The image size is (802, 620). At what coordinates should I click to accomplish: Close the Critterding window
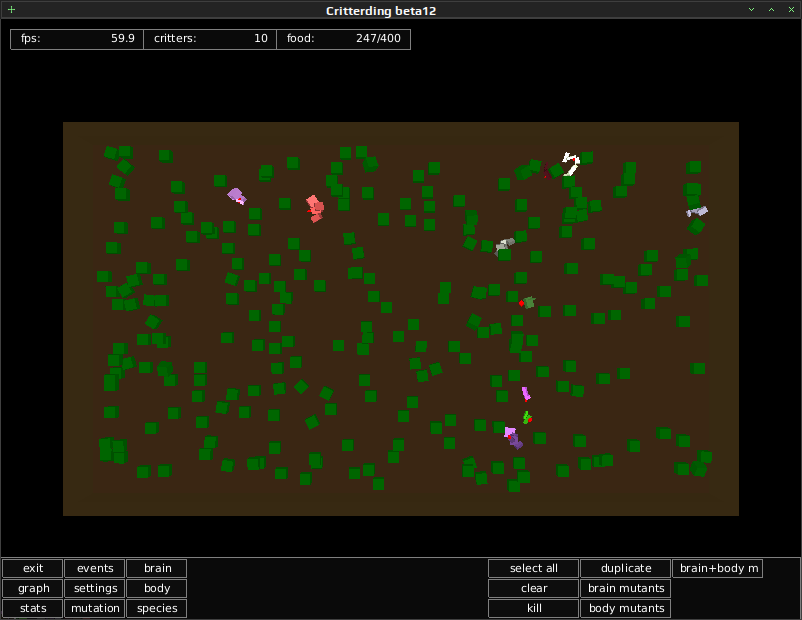tap(791, 9)
